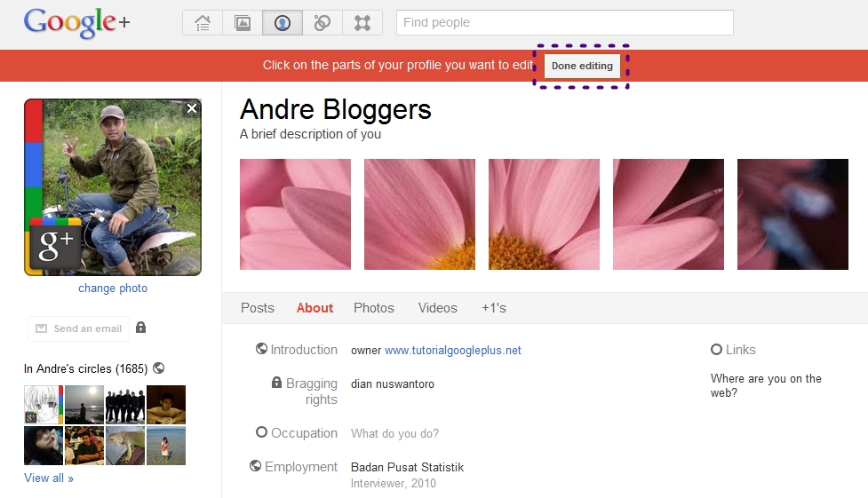Click the Done editing button
Screen dimensions: 868x498
click(582, 66)
